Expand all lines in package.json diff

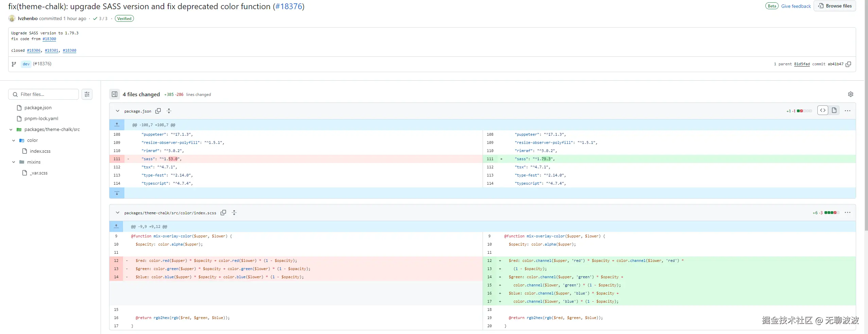tap(169, 111)
